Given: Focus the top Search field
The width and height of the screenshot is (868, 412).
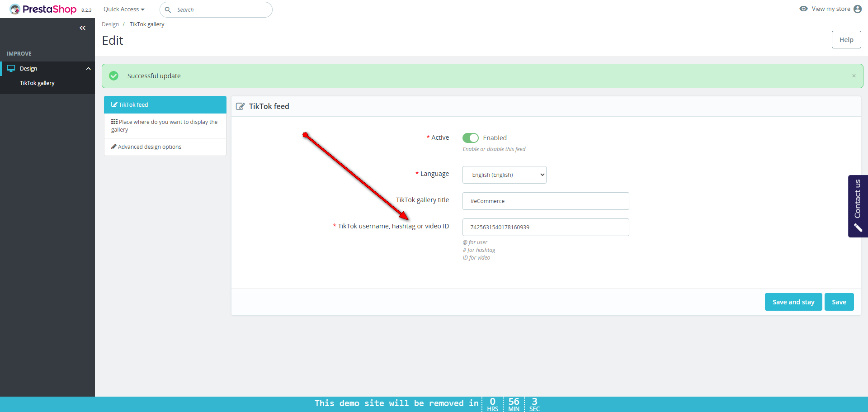Looking at the screenshot, I should click(216, 9).
